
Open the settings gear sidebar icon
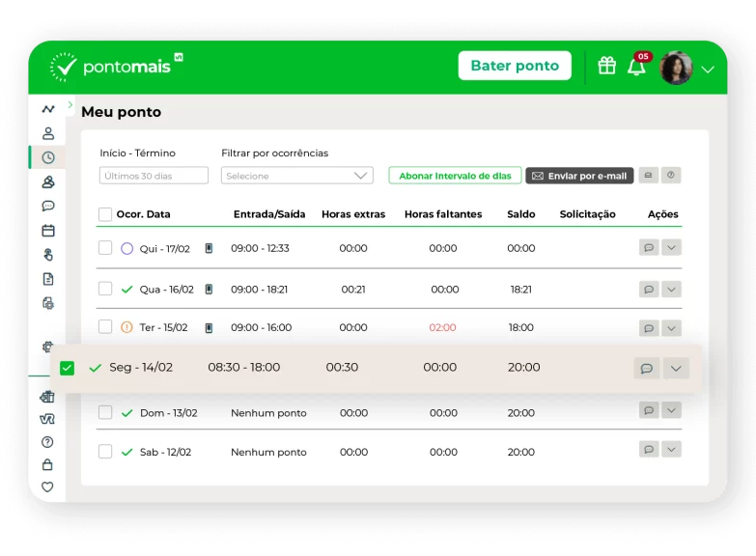(47, 347)
